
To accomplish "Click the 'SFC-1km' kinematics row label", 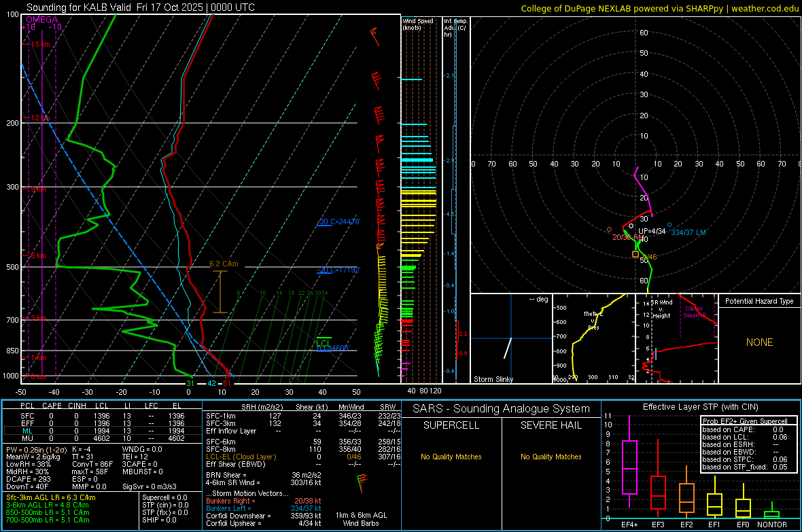I will tap(220, 416).
